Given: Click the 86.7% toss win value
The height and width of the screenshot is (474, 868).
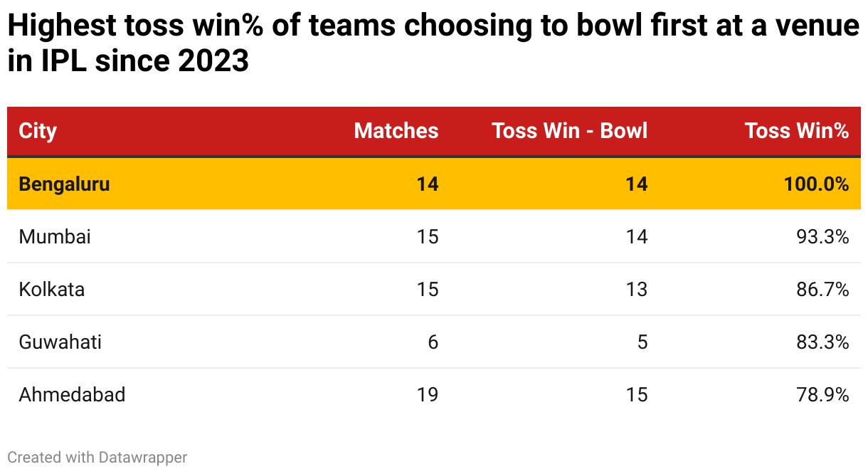Looking at the screenshot, I should coord(823,289).
